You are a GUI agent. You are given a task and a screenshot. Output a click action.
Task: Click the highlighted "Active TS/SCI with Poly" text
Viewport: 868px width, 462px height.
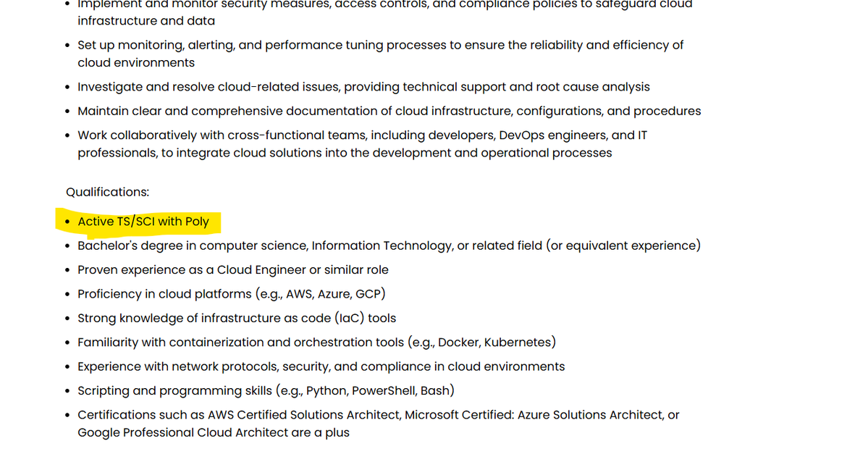point(143,222)
